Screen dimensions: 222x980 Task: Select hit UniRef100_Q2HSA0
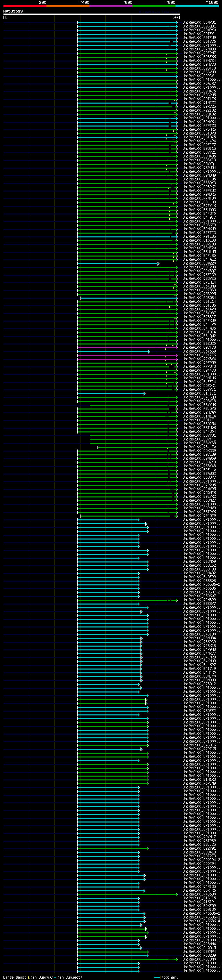click(199, 412)
